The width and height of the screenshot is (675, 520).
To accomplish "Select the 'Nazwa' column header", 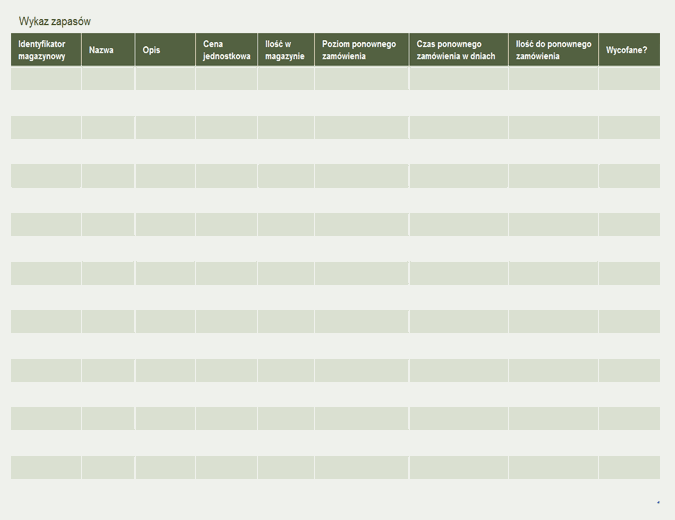I will click(x=108, y=50).
